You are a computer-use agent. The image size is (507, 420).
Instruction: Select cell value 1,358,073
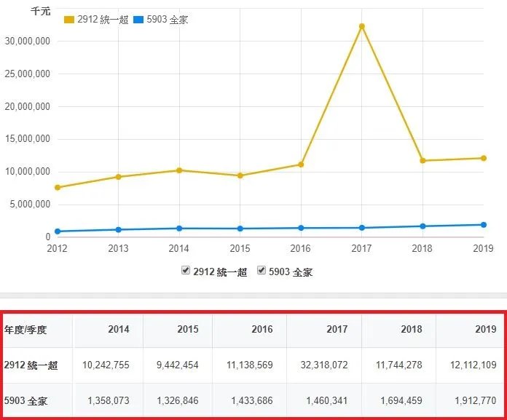[109, 400]
